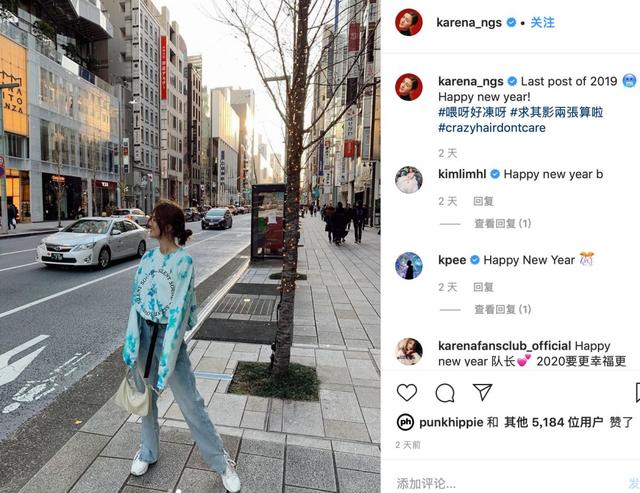Screen dimensions: 640x493
Task: Open karenafansclub_official avatar
Action: click(409, 351)
